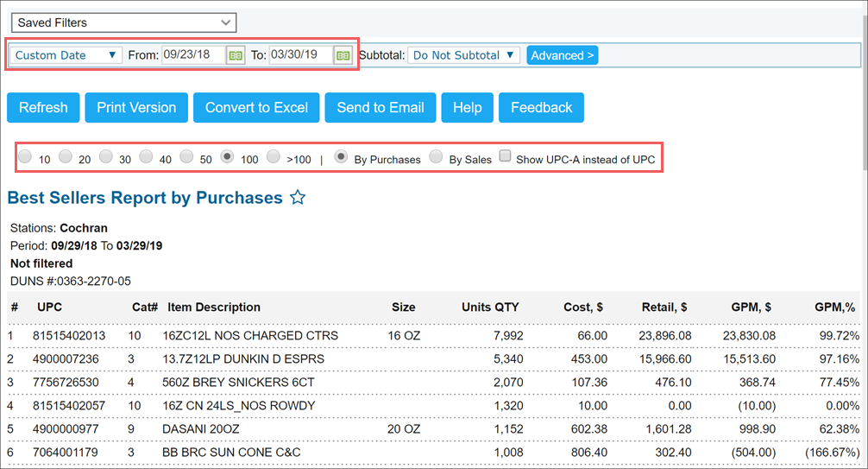
Task: Click the From date field 09/23/18
Action: point(194,55)
